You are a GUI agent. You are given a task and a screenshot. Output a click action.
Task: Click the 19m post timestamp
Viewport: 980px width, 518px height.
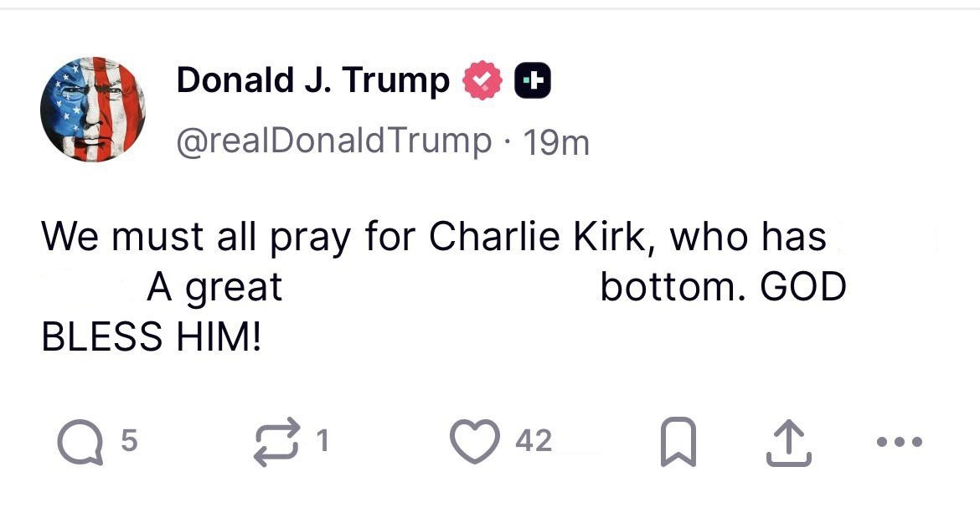(x=556, y=143)
